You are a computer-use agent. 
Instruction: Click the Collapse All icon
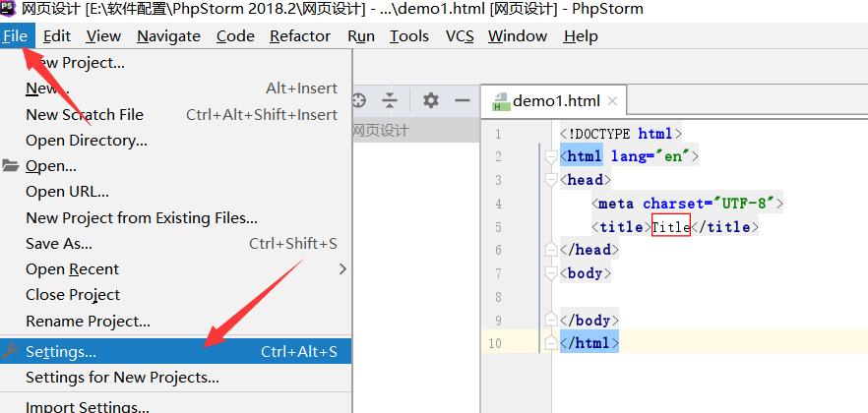(x=391, y=100)
